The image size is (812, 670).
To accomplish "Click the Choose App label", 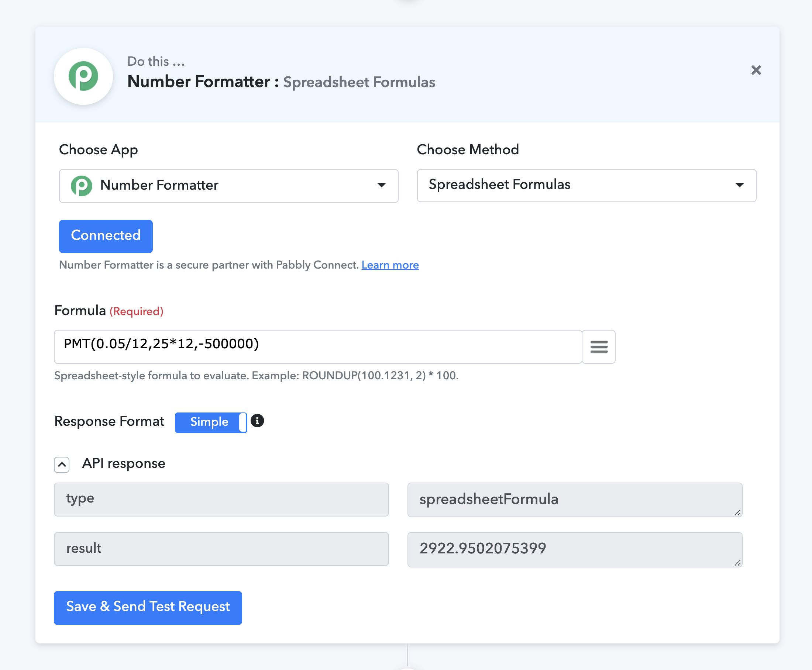I will point(99,150).
